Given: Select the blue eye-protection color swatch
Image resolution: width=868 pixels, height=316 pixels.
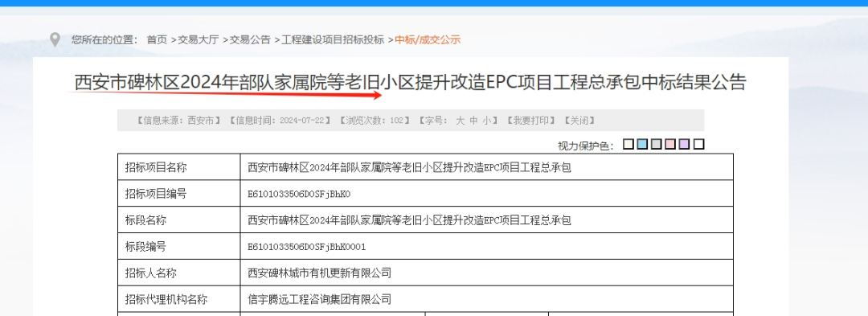Looking at the screenshot, I should pyautogui.click(x=642, y=145).
